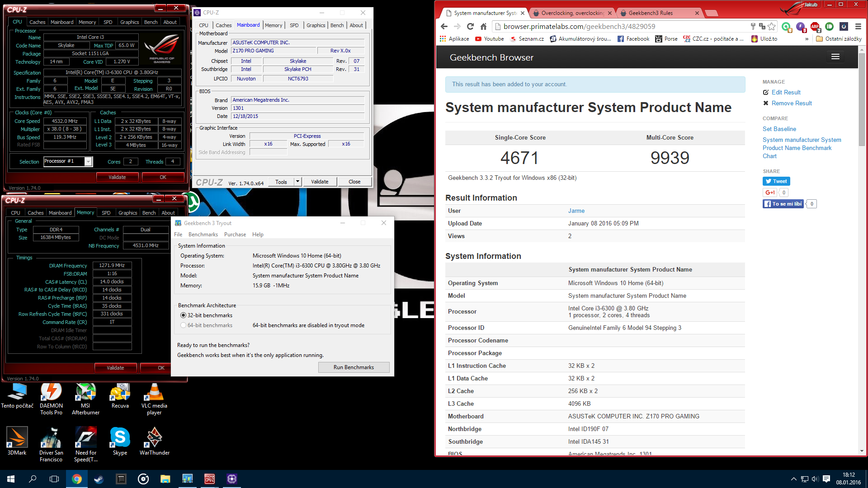Open Steam from the taskbar
This screenshot has width=868, height=488.
[x=99, y=479]
